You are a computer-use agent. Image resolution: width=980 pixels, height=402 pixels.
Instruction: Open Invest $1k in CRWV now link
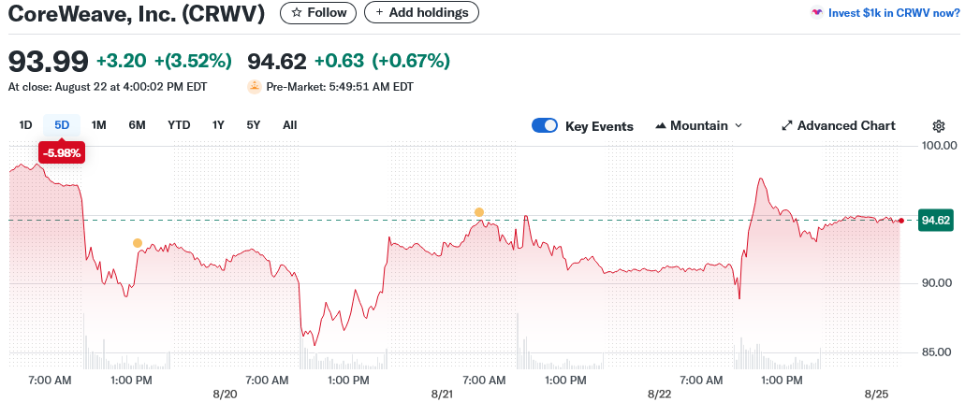click(x=894, y=12)
